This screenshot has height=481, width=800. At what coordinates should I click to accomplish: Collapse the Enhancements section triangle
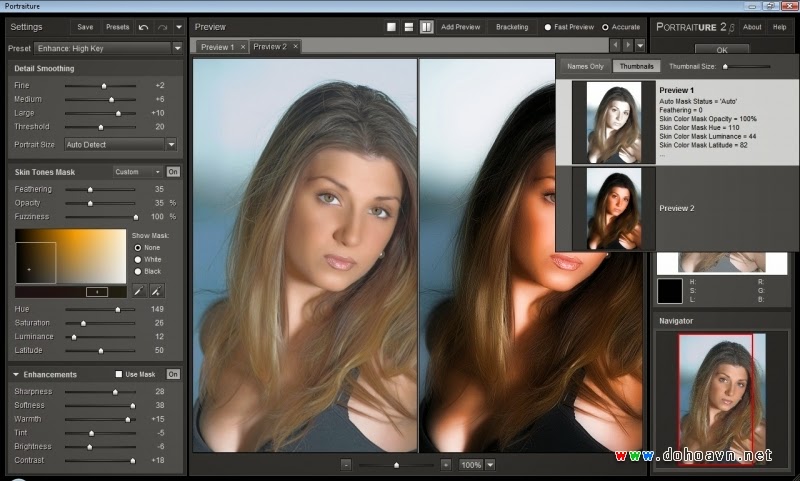tap(17, 374)
